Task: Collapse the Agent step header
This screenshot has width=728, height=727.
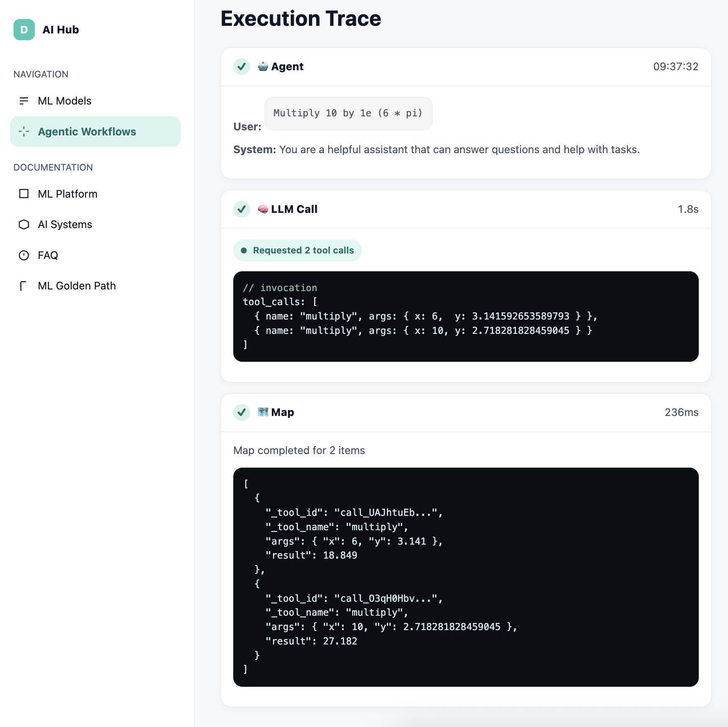Action: click(x=466, y=67)
